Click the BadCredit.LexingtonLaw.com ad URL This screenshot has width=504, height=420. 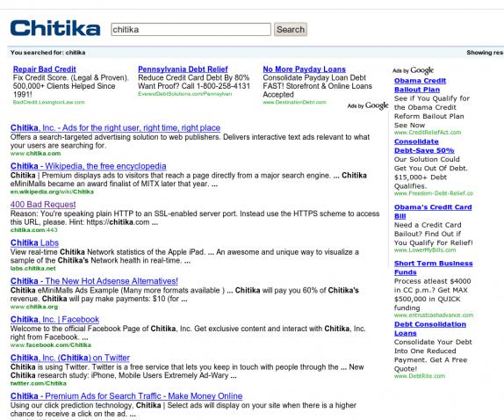point(48,102)
